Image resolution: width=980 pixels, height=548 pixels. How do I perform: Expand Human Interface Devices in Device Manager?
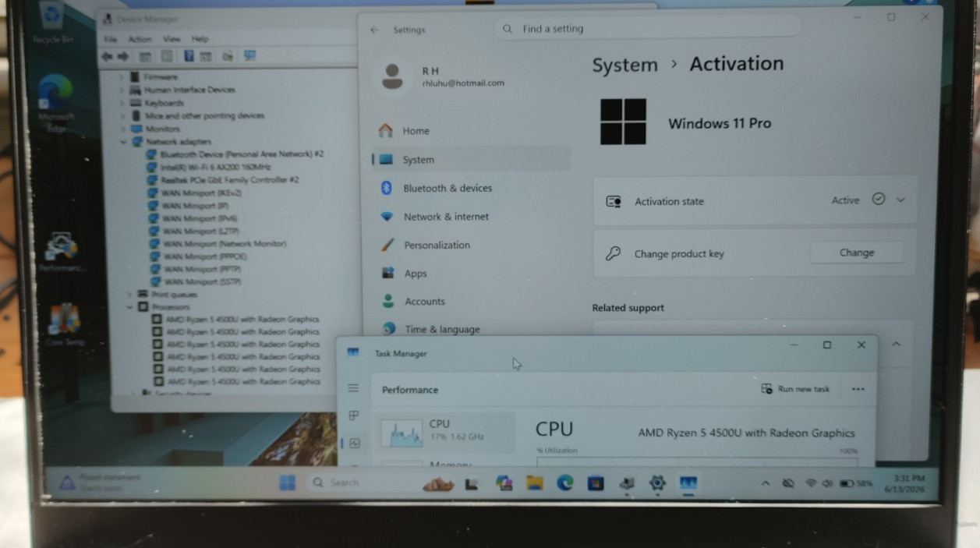pyautogui.click(x=122, y=90)
